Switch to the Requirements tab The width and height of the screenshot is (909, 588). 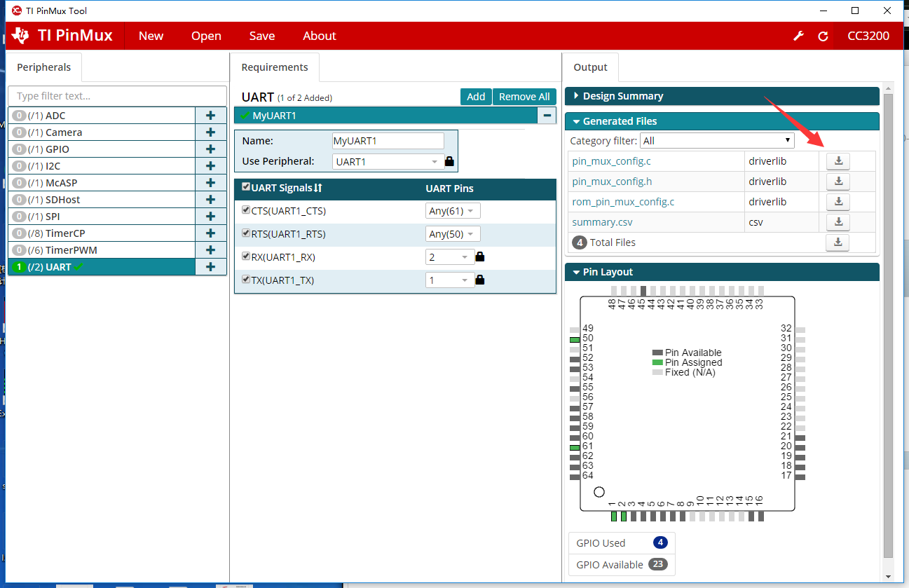[x=275, y=67]
